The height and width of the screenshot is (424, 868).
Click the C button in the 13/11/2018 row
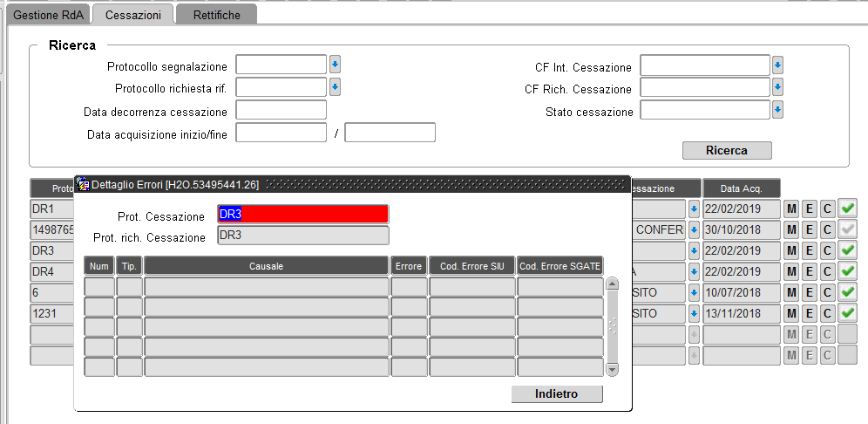click(x=827, y=314)
